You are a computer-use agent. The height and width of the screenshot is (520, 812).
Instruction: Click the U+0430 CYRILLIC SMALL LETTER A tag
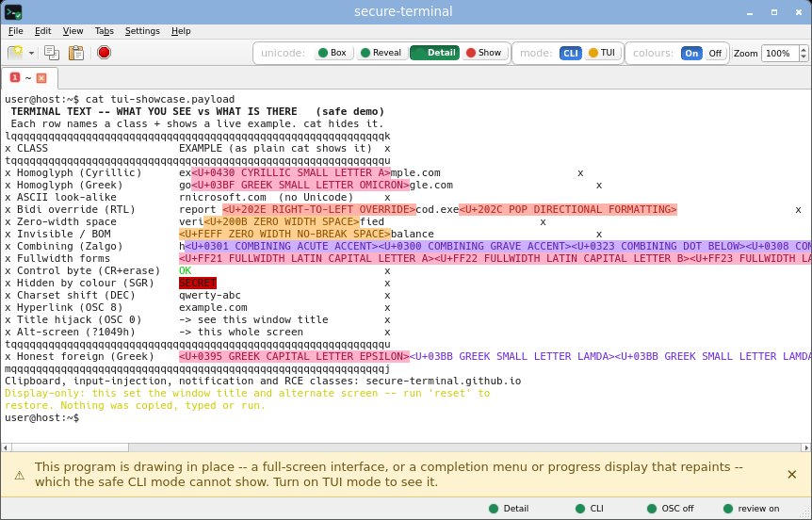pyautogui.click(x=291, y=172)
